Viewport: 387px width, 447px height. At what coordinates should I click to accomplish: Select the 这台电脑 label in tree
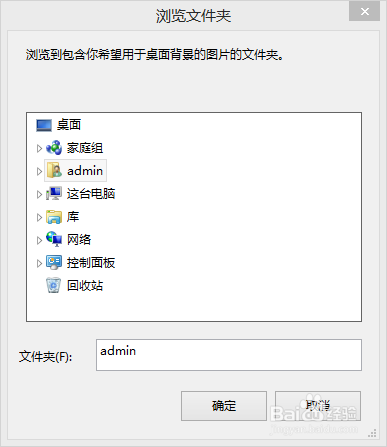tap(91, 194)
